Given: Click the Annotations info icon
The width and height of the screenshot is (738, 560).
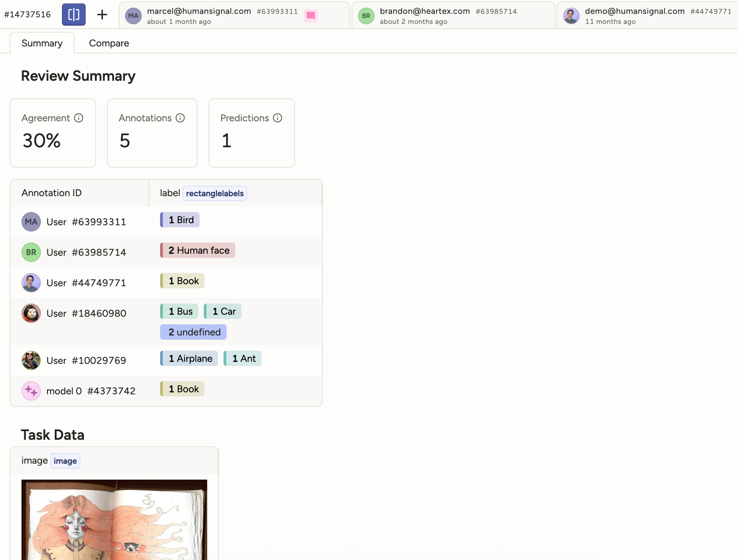Looking at the screenshot, I should pos(181,118).
